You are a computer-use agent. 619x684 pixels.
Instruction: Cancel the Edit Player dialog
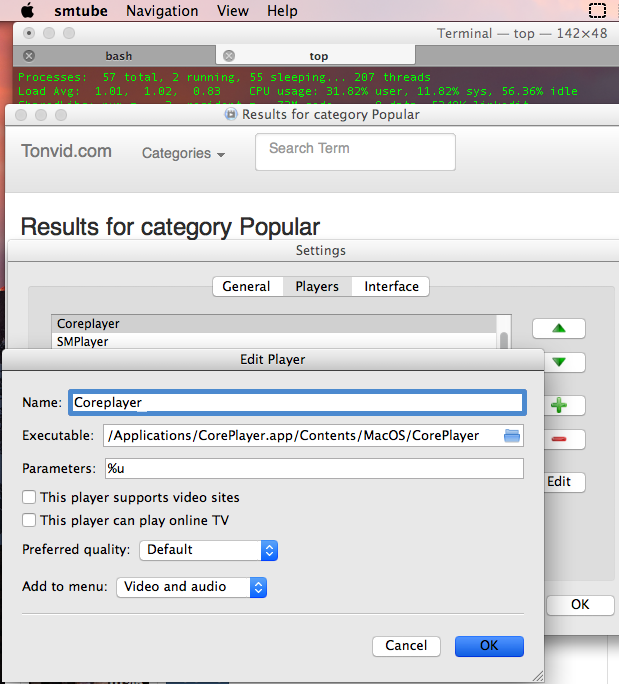tap(406, 646)
